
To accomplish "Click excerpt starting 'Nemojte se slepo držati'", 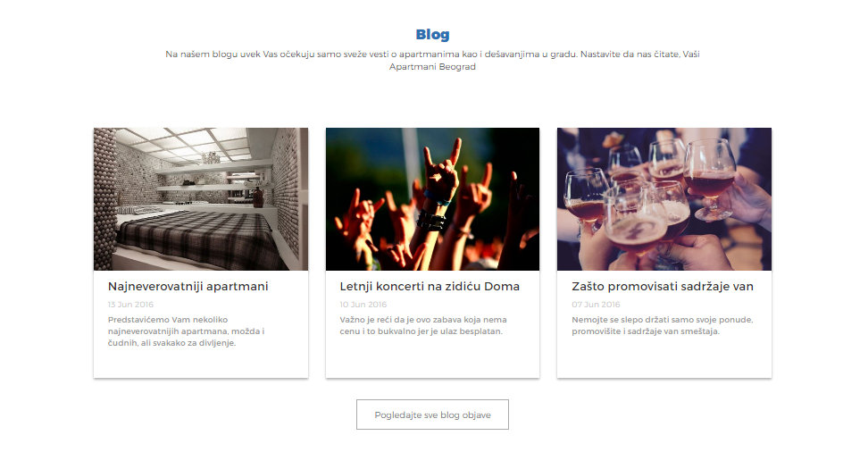I will (662, 325).
